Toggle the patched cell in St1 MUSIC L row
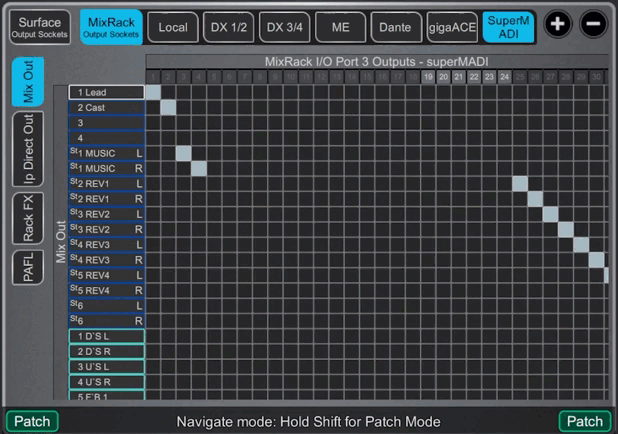The width and height of the screenshot is (618, 434). 184,153
